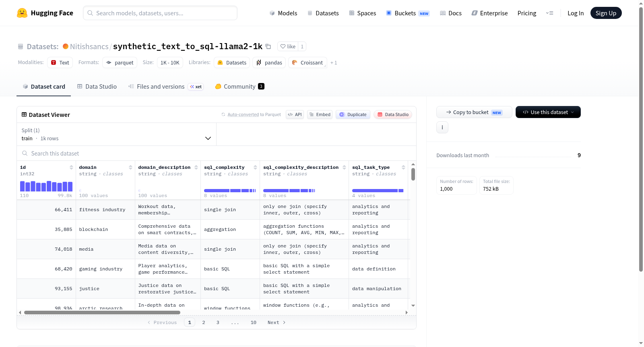Viewport: 644px width, 347px height.
Task: Click the horizontal table scrollbar
Action: [102, 312]
